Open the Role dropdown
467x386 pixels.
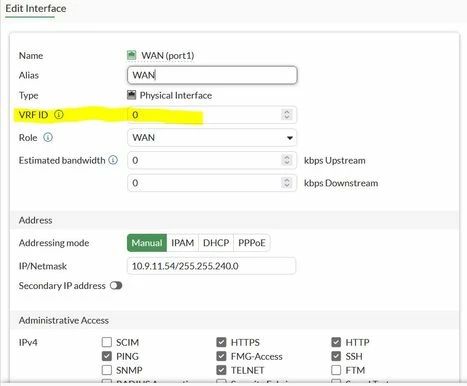pos(212,138)
